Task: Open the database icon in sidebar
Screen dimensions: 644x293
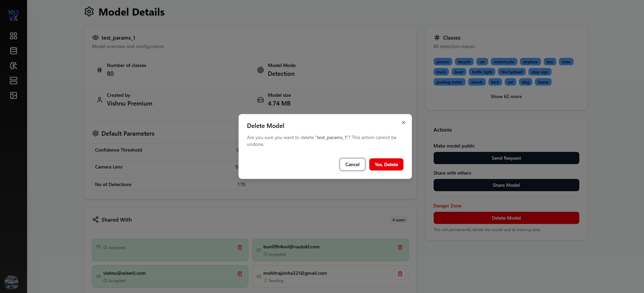Action: click(x=14, y=51)
